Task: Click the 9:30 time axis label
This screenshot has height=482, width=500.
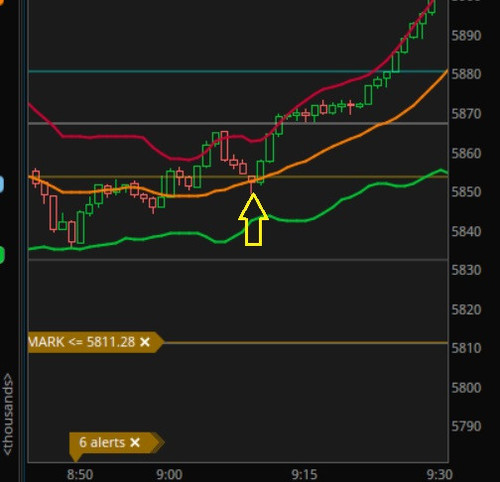Action: coord(440,474)
